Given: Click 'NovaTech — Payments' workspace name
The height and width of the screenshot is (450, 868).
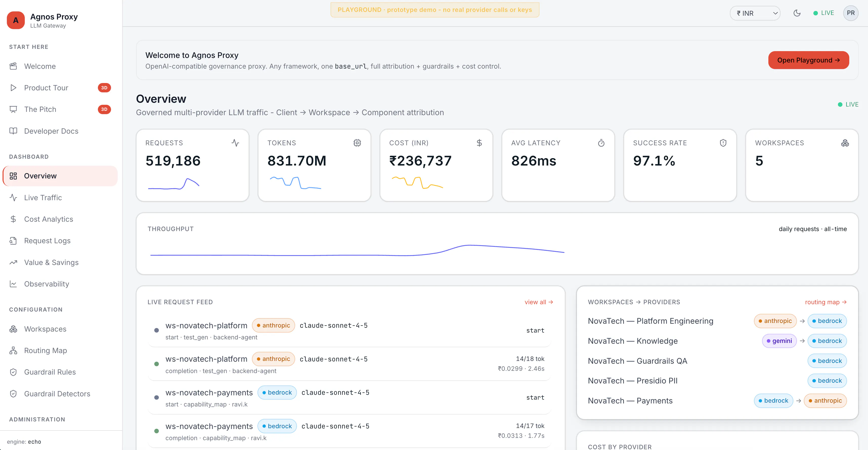Looking at the screenshot, I should coord(630,401).
